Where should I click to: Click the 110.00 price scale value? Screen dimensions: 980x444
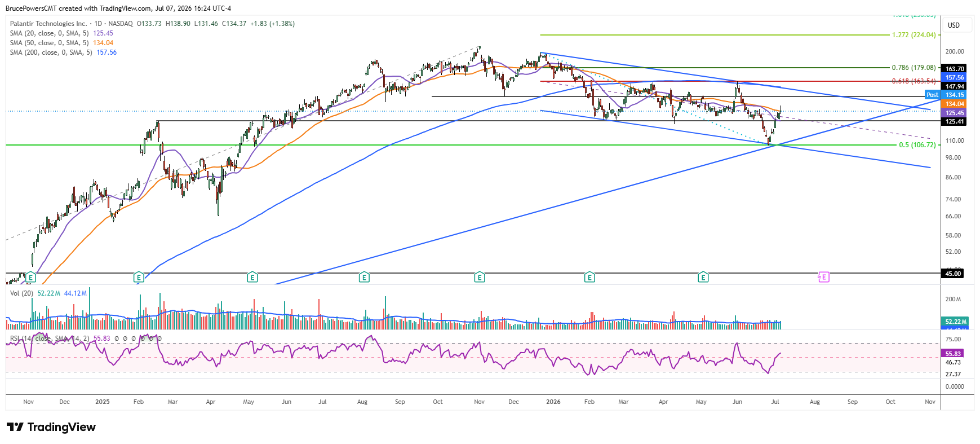click(x=955, y=140)
